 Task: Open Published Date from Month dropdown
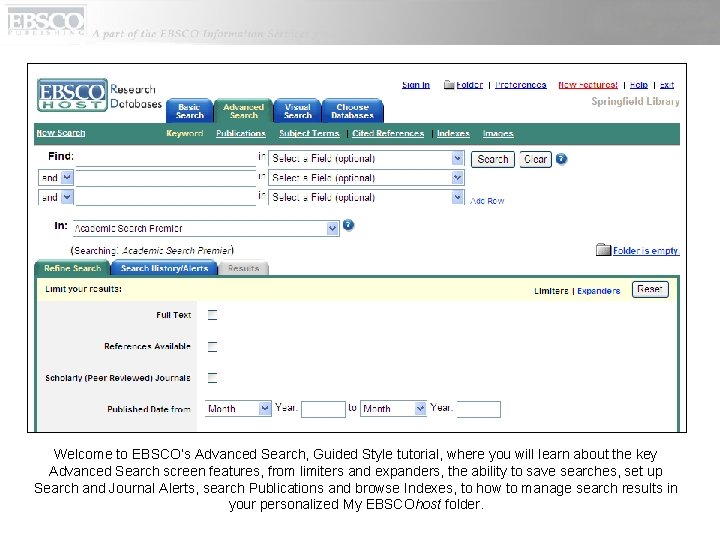pos(238,409)
